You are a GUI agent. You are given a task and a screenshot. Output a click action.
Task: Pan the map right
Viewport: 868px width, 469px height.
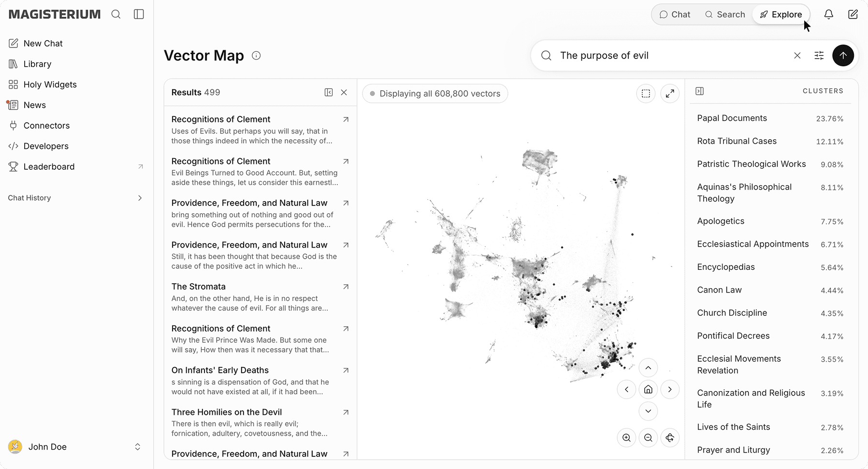pos(670,390)
